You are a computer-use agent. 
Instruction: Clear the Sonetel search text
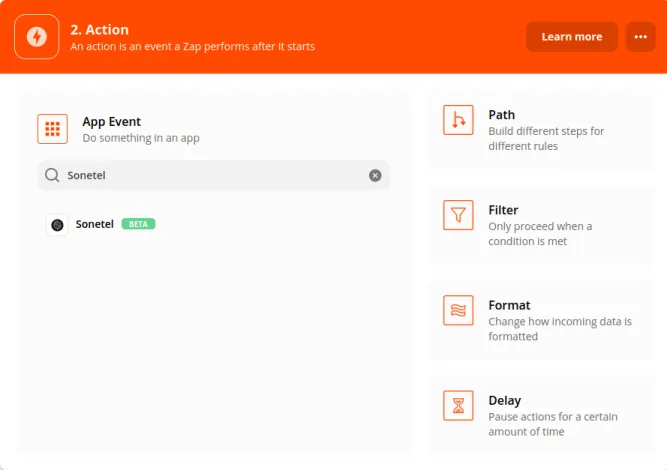tap(375, 175)
